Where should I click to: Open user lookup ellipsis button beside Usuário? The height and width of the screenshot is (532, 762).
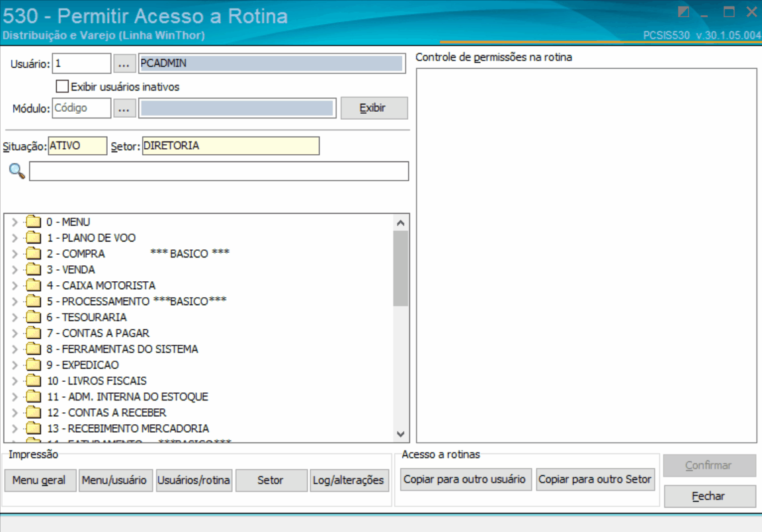(124, 64)
